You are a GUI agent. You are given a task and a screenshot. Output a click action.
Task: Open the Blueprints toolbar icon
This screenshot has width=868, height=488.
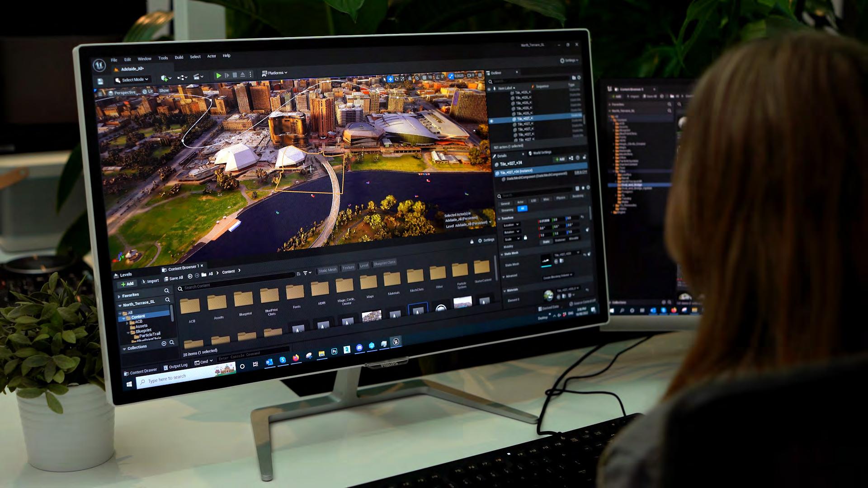pyautogui.click(x=182, y=78)
